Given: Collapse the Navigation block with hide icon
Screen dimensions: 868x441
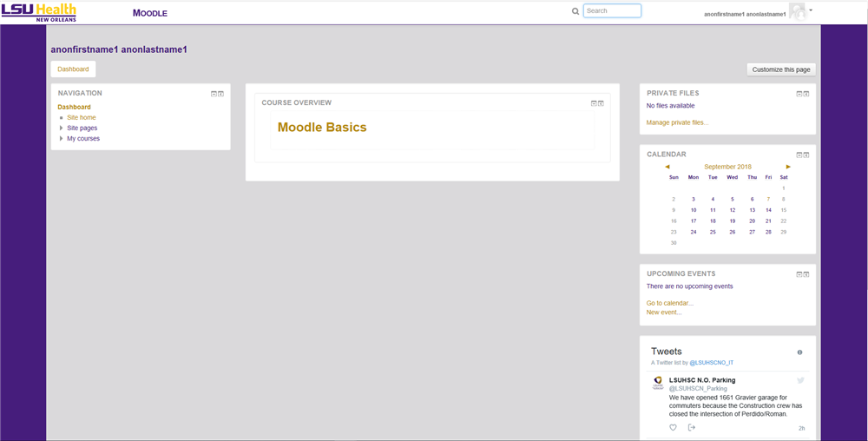Looking at the screenshot, I should [x=214, y=94].
